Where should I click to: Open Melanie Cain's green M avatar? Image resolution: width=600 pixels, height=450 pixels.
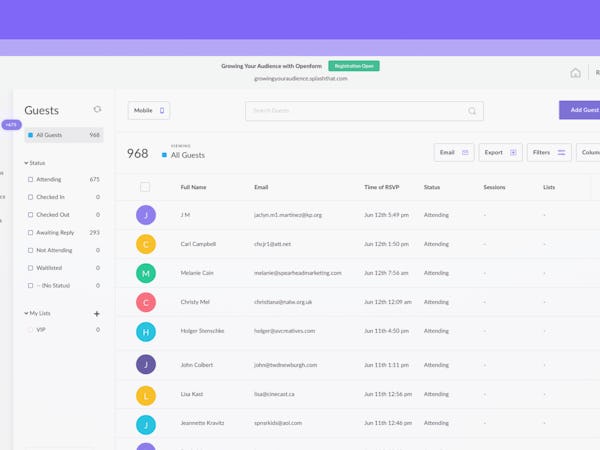146,273
